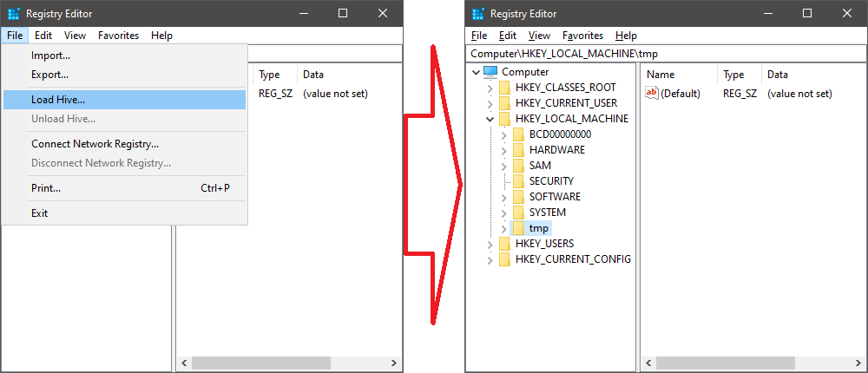Open File menu in left Registry Editor

point(15,36)
